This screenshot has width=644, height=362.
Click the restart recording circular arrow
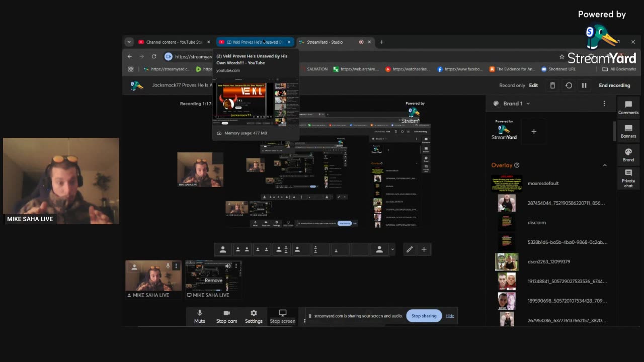(x=569, y=85)
